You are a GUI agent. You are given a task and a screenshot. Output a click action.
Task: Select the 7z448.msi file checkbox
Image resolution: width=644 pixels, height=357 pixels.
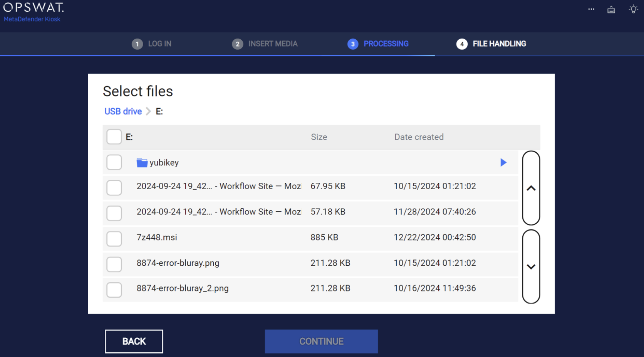(114, 239)
